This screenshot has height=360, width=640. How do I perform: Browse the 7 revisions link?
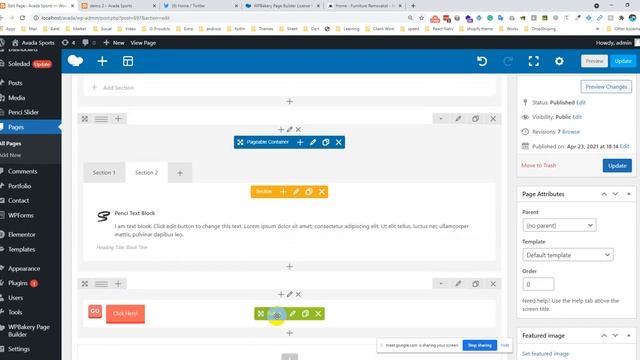(x=571, y=131)
